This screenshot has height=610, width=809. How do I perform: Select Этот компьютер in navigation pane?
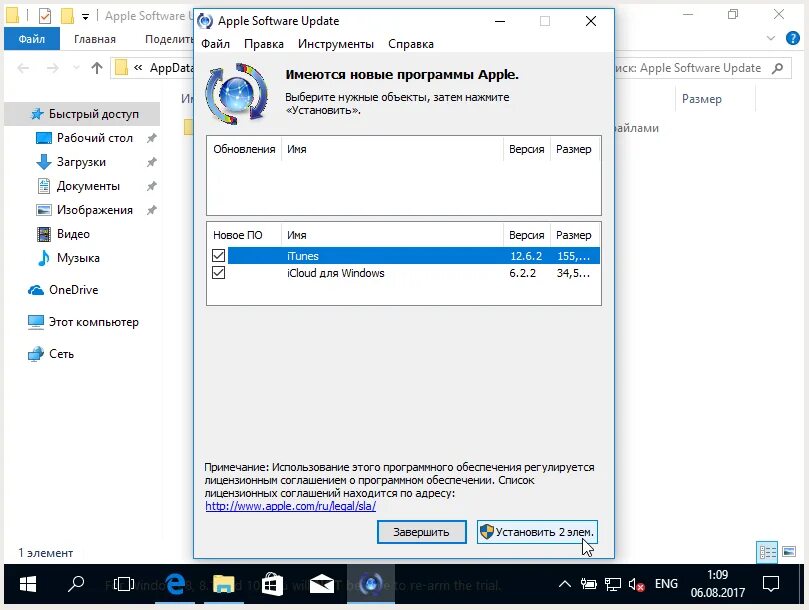click(x=83, y=322)
